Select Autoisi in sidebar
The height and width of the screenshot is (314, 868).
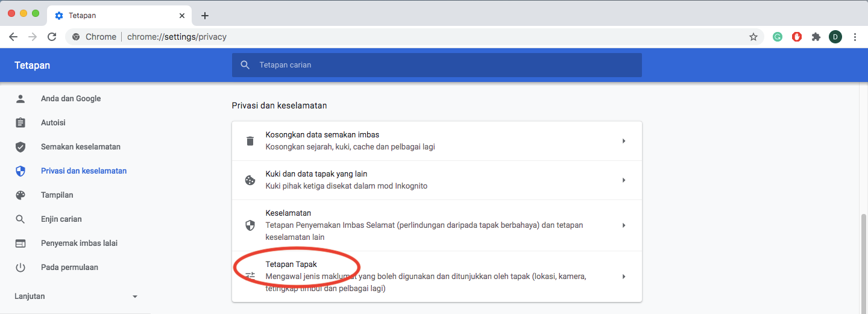click(x=53, y=123)
